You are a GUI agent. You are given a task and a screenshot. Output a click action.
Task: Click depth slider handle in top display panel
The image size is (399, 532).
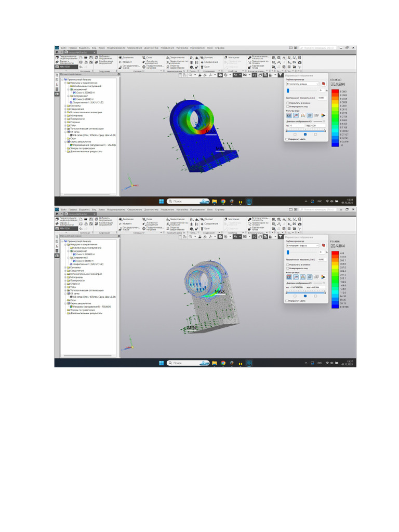[x=288, y=90]
